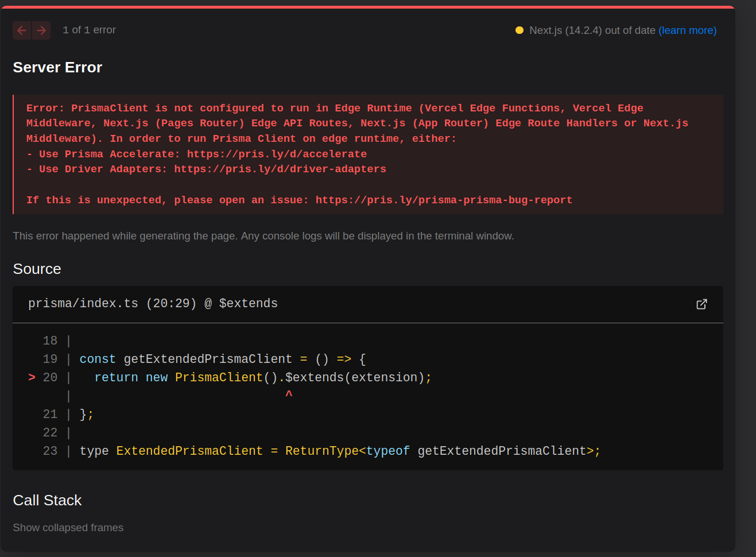Select the red error caret under $extends
Viewport: 756px width, 557px height.
[289, 393]
